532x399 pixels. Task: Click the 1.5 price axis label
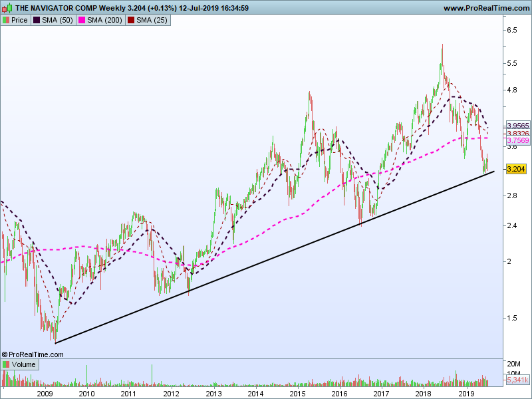point(512,318)
